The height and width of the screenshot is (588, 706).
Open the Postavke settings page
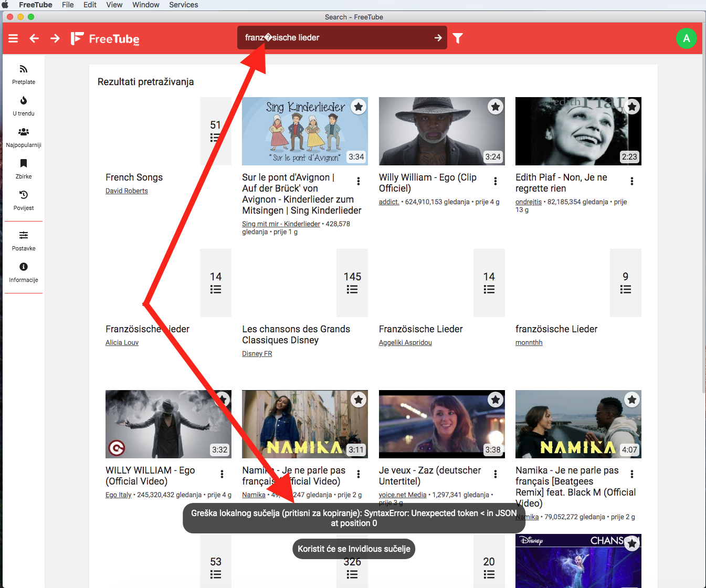pyautogui.click(x=23, y=241)
